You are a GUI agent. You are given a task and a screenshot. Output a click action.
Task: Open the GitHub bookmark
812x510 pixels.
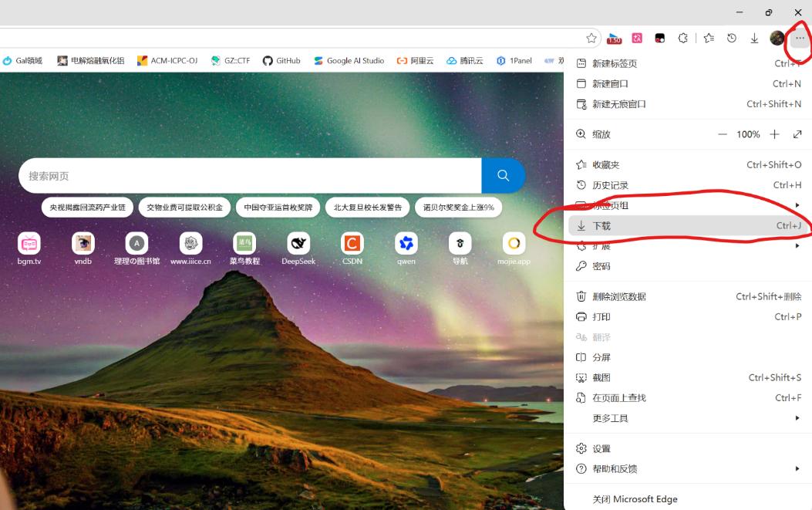point(281,61)
